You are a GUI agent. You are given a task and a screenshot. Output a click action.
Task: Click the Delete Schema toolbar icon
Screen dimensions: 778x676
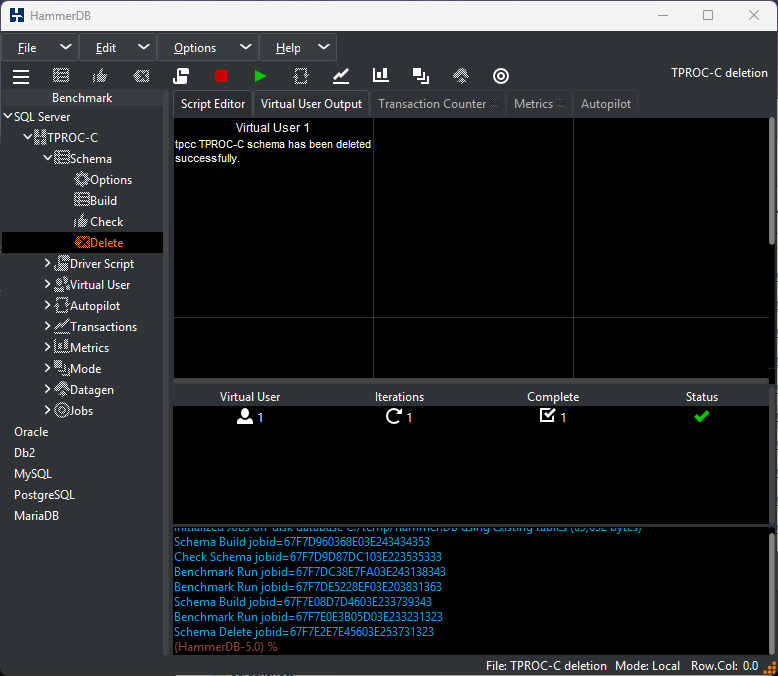141,76
